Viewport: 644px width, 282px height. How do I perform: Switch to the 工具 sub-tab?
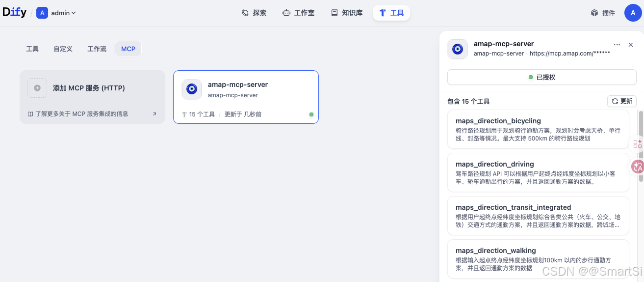point(32,49)
